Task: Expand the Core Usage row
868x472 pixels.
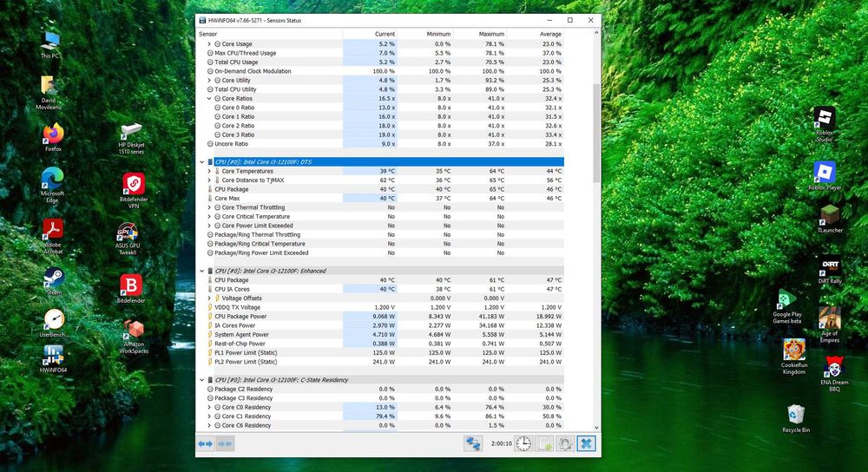Action: coord(209,43)
